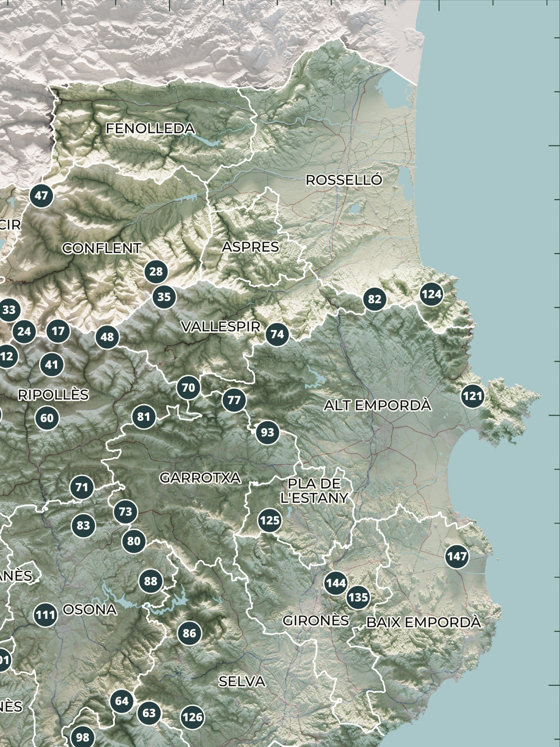Select the OSONA region label
Viewport: 560px width, 747px height.
90,609
